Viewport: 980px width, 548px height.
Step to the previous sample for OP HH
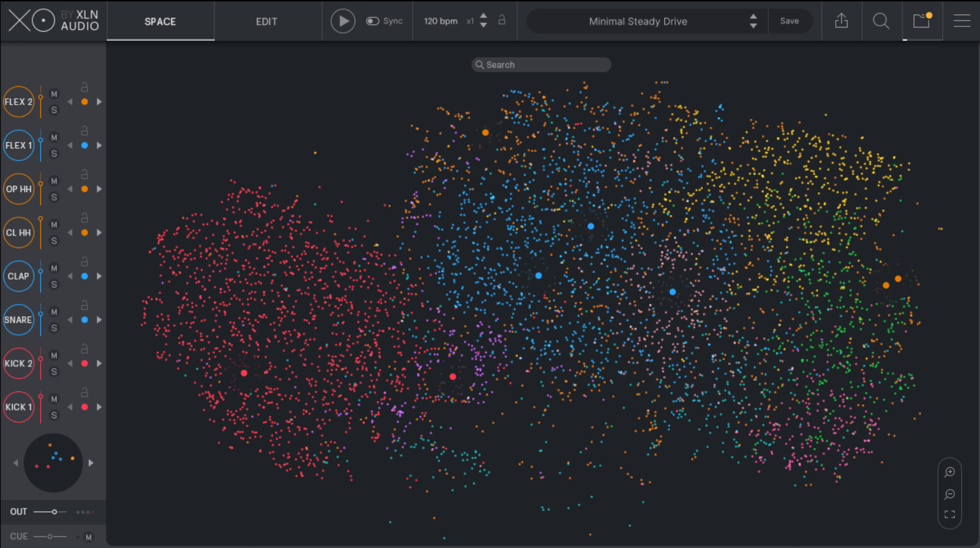pos(70,189)
